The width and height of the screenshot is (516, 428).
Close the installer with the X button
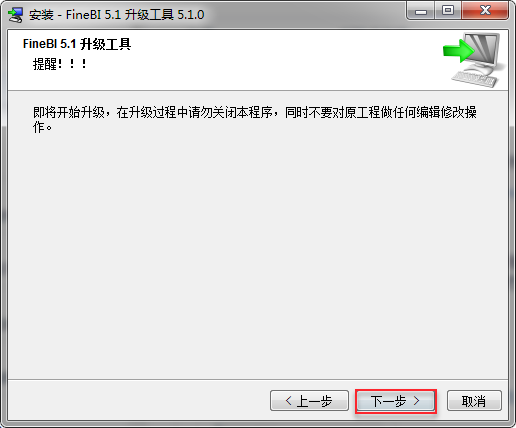pyautogui.click(x=485, y=11)
